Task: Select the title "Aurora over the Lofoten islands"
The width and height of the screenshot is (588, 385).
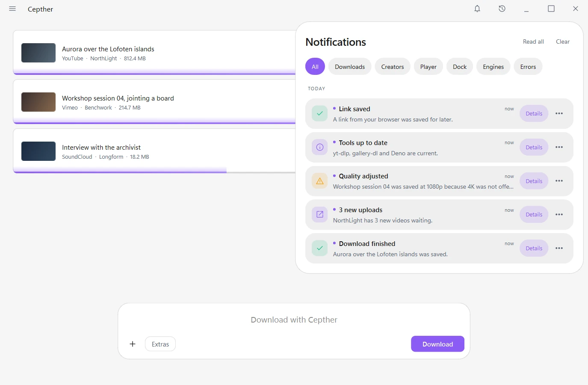Action: pyautogui.click(x=108, y=49)
